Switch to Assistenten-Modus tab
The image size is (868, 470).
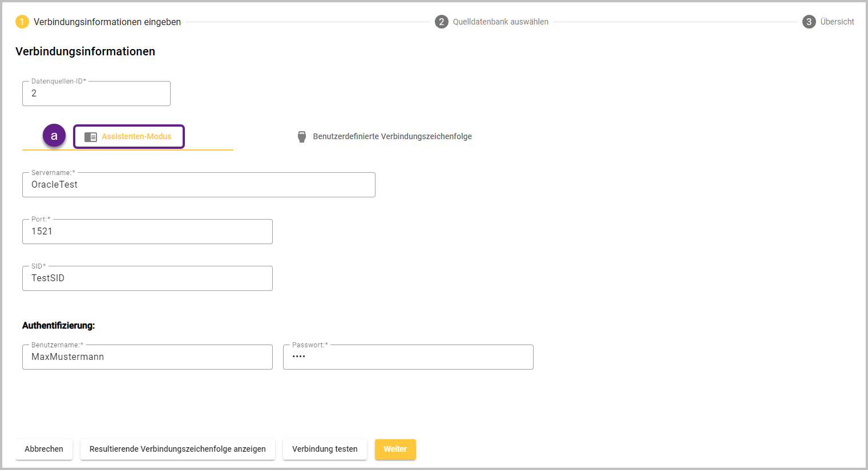[x=136, y=137]
